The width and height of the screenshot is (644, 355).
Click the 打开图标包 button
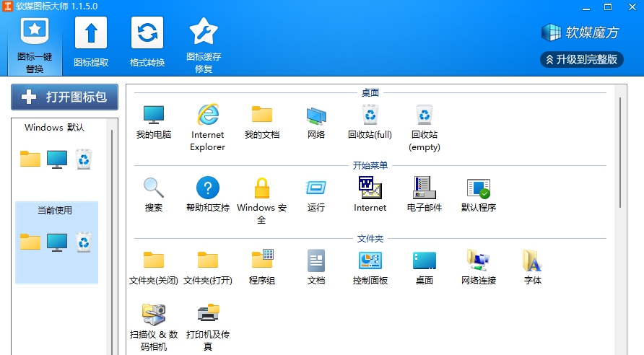(x=64, y=97)
